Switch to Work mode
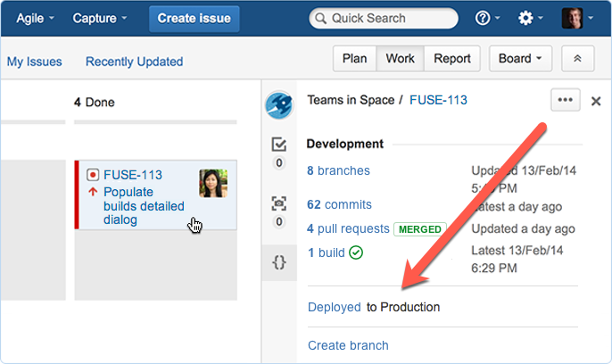The height and width of the screenshot is (364, 612). (x=400, y=59)
